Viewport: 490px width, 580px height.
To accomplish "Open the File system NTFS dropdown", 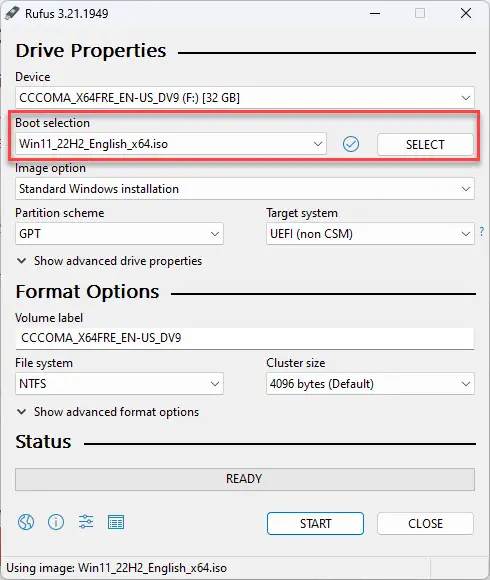I will 119,384.
